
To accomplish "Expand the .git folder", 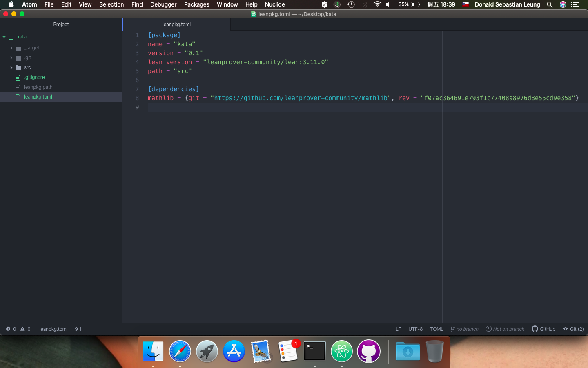I will [x=11, y=58].
